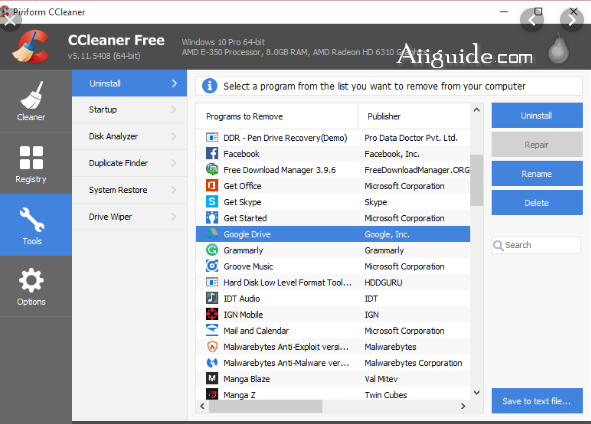Click the Rename button
The height and width of the screenshot is (424, 591).
pyautogui.click(x=537, y=173)
